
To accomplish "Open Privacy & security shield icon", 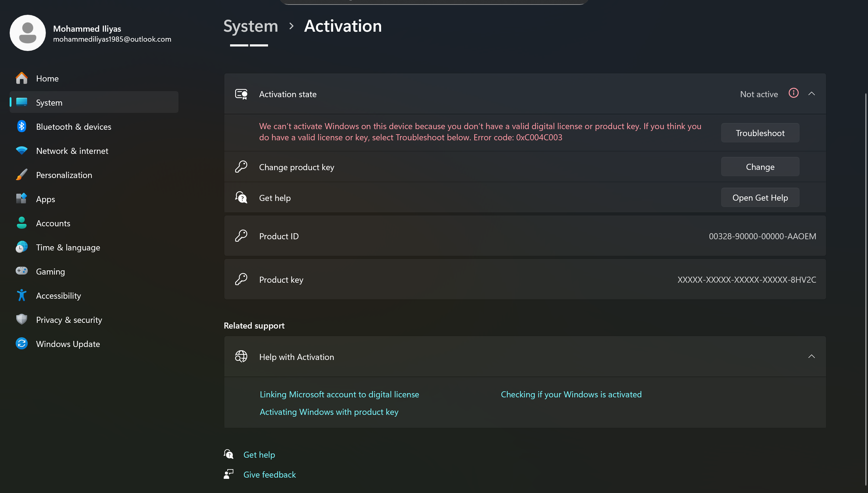I will (22, 319).
